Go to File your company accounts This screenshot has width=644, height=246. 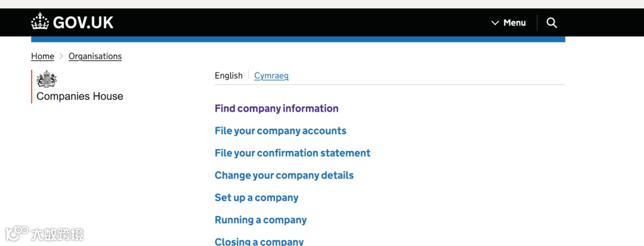tap(280, 131)
